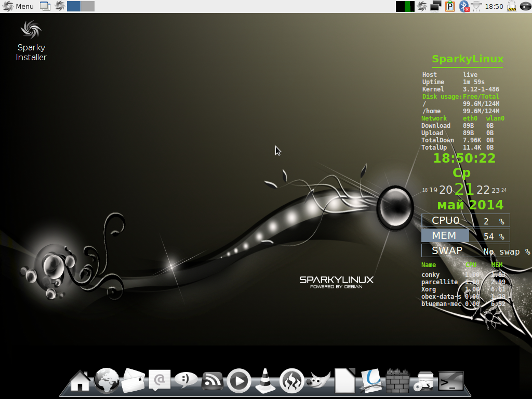The height and width of the screenshot is (399, 532).
Task: Switch to the blue active workspace
Action: (74, 6)
